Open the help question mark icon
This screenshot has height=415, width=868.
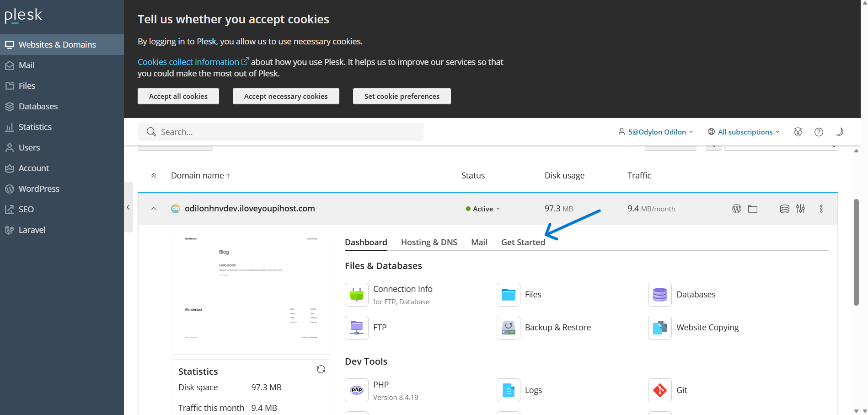click(x=819, y=132)
